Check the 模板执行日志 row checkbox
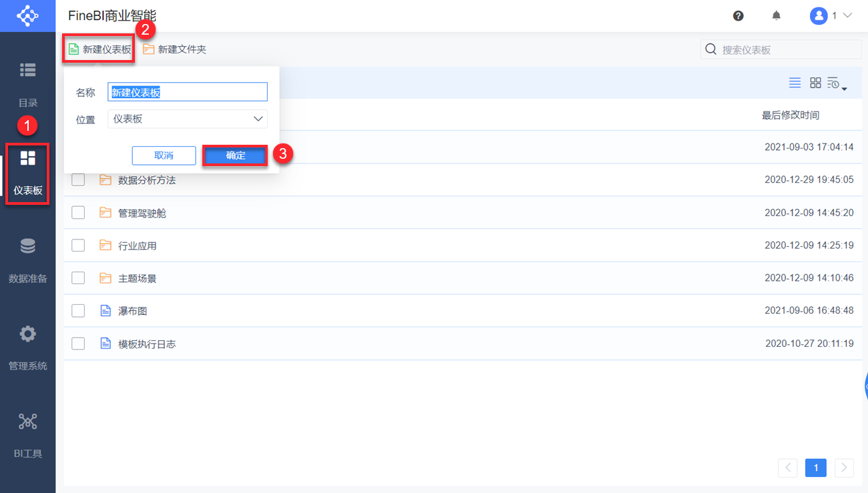868x493 pixels. 78,344
